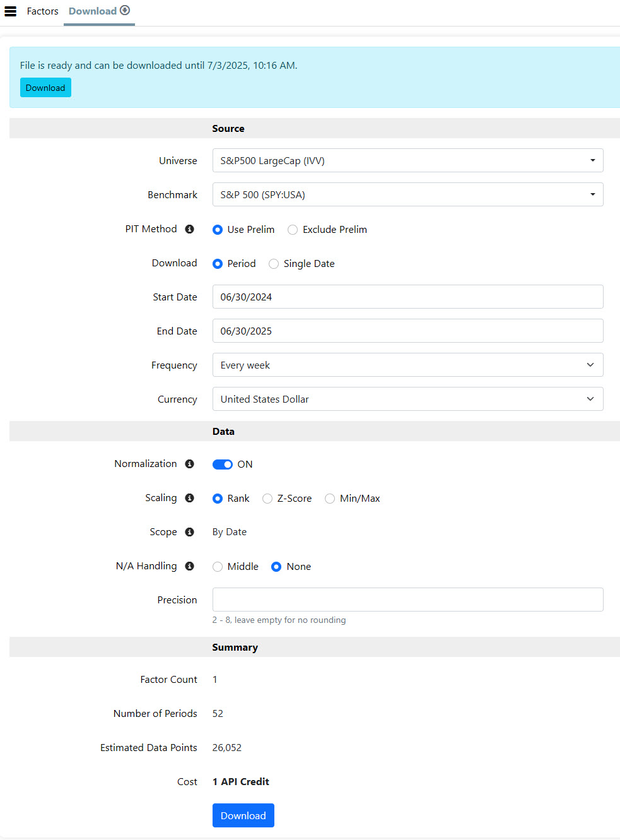Image resolution: width=620 pixels, height=840 pixels.
Task: Expand the Currency dropdown
Action: [x=407, y=399]
